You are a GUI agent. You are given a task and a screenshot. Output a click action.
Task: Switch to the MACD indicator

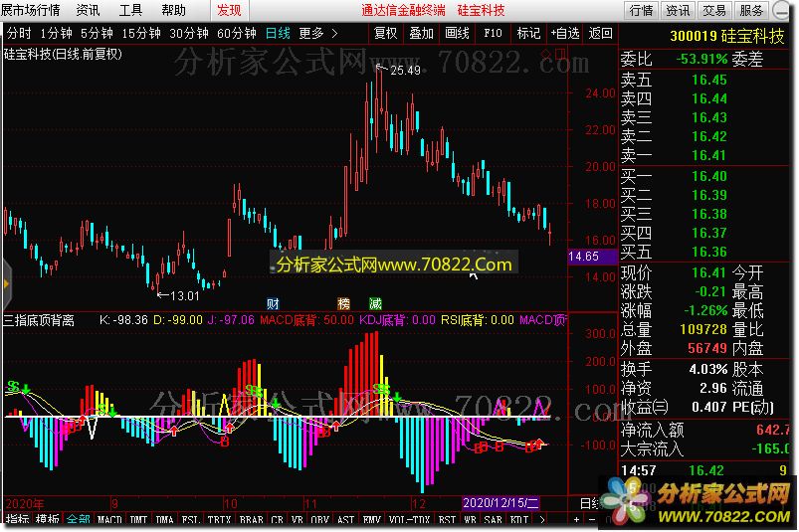point(109,520)
